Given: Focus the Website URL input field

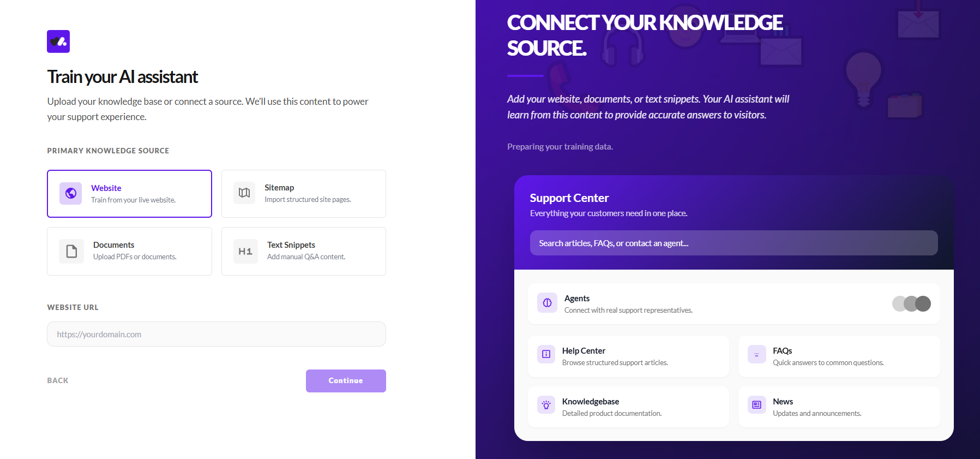Looking at the screenshot, I should coord(217,334).
